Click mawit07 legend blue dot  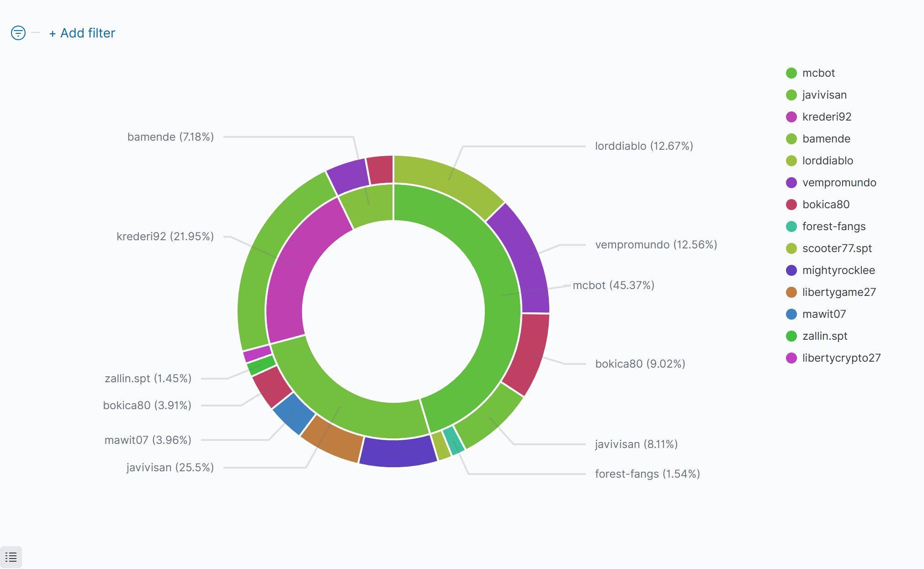coord(791,314)
